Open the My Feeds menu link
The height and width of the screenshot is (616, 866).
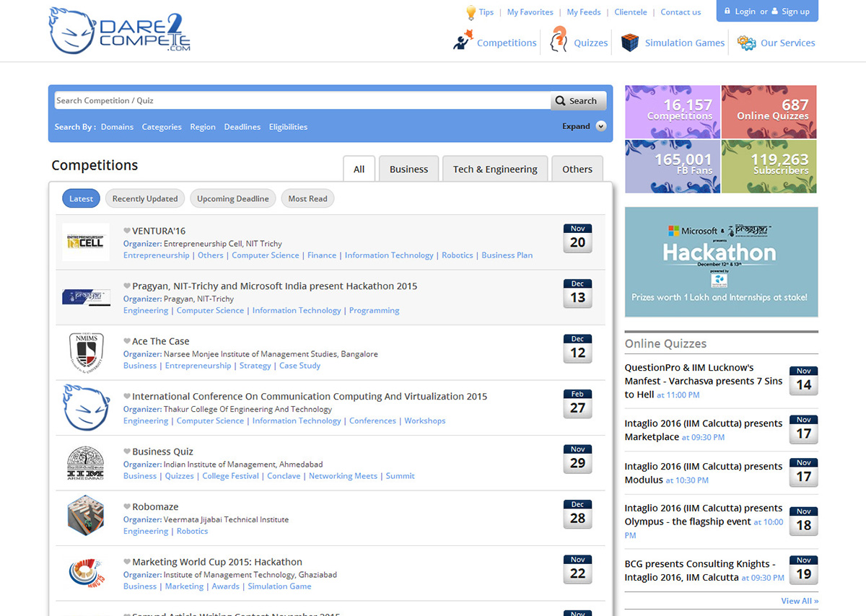coord(584,12)
